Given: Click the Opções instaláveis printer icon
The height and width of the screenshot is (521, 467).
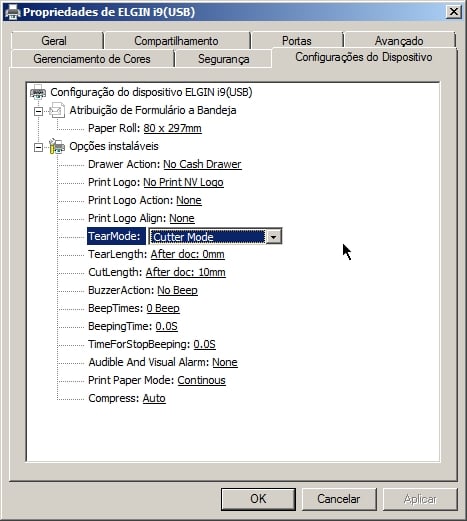Looking at the screenshot, I should [x=57, y=146].
